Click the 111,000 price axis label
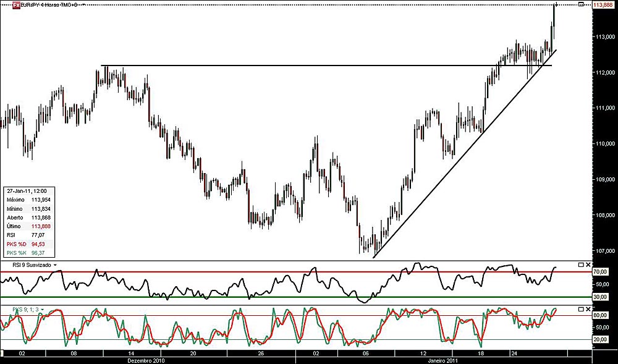This screenshot has width=618, height=364. click(606, 108)
